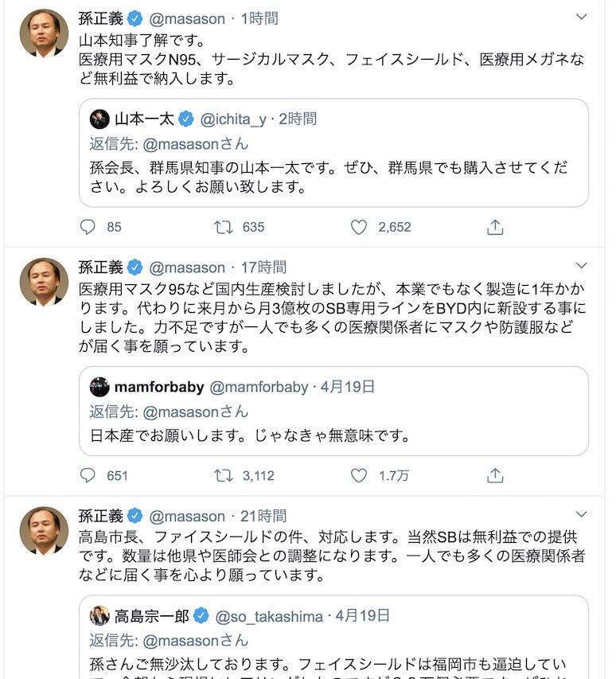Like the tweet with 2,652 likes

pos(358,227)
